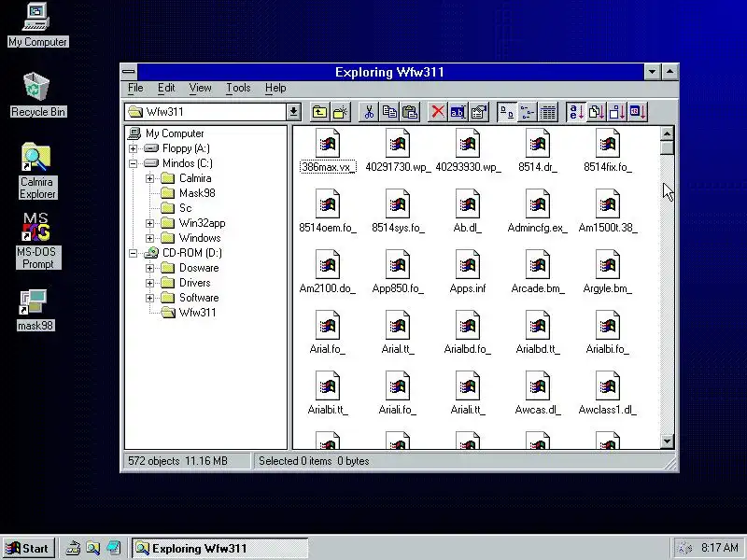Select the MS-DOS Prompt desktop shortcut
747x560 pixels.
tap(37, 241)
